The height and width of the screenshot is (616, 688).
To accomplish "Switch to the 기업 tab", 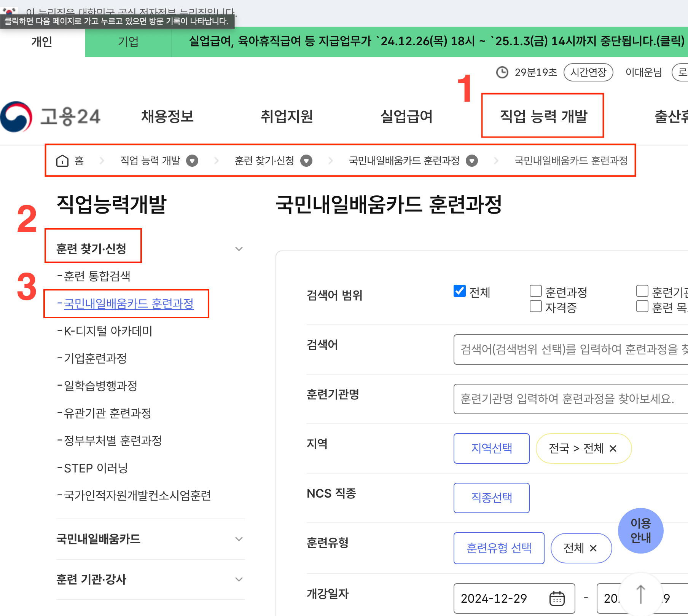I will coord(128,42).
